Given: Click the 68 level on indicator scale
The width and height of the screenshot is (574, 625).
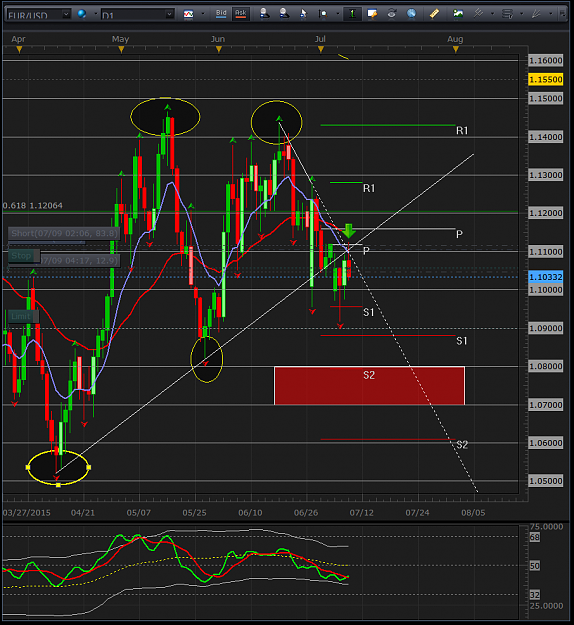Looking at the screenshot, I should pyautogui.click(x=535, y=537).
